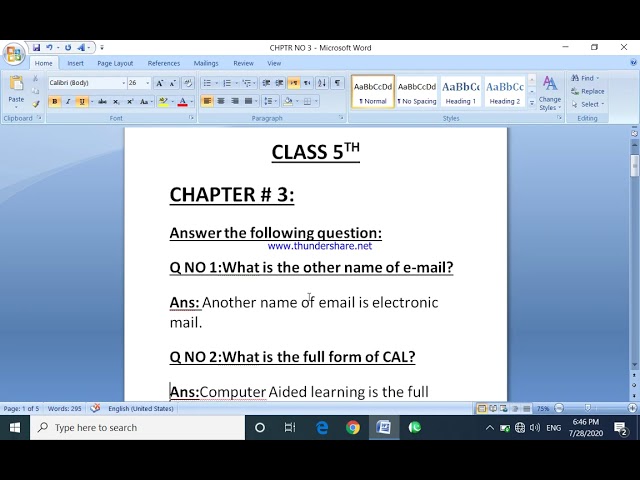This screenshot has height=480, width=640.
Task: Apply subscript formatting
Action: point(116,102)
